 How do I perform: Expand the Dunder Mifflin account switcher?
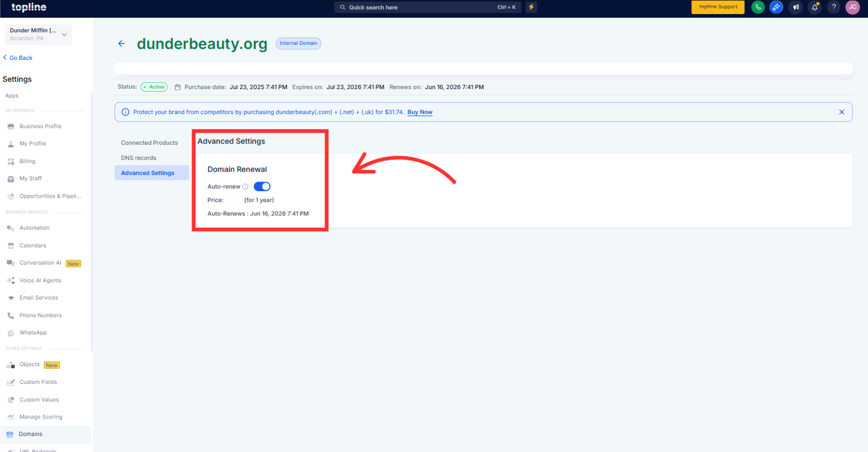click(x=38, y=35)
